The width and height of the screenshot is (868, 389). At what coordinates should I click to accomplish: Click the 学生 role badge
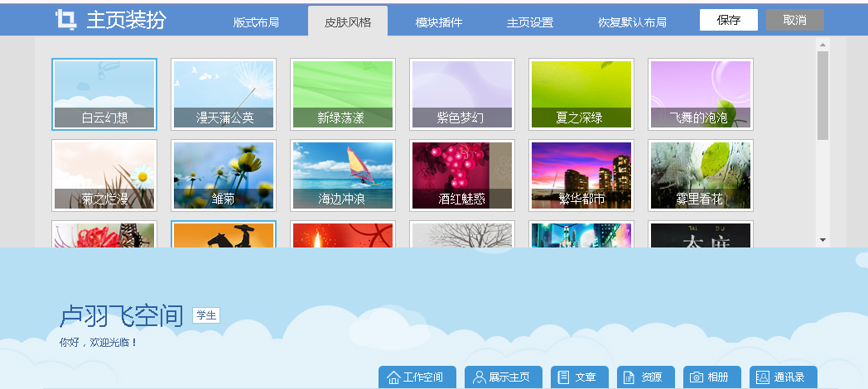pos(206,315)
